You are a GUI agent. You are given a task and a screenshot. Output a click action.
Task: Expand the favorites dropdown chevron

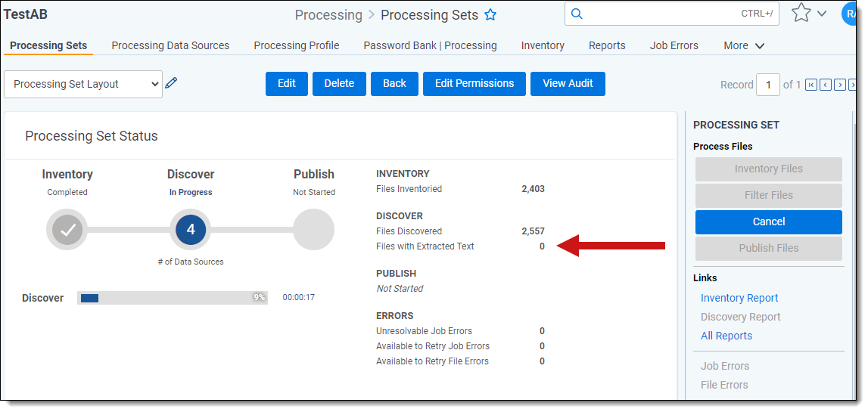[822, 14]
